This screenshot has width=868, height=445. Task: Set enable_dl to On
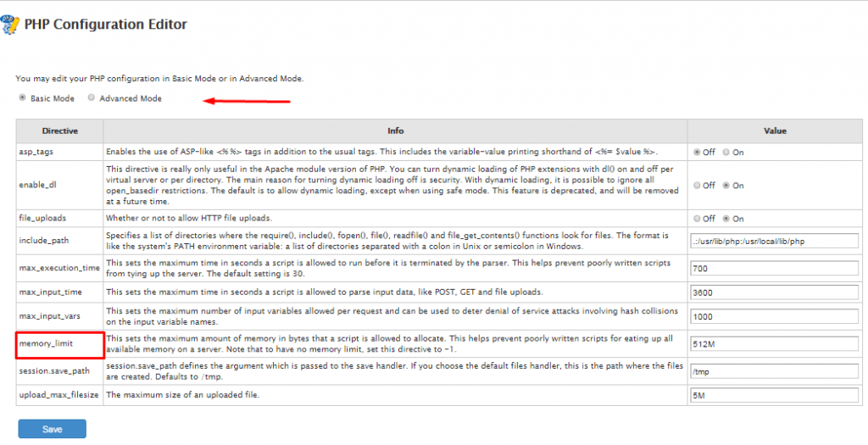726,186
